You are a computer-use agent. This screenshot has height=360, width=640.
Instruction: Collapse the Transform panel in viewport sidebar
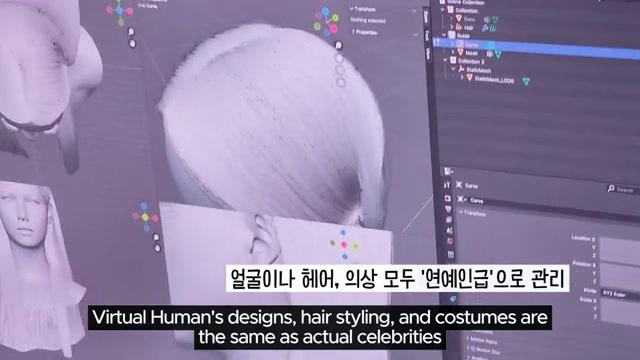coord(351,8)
